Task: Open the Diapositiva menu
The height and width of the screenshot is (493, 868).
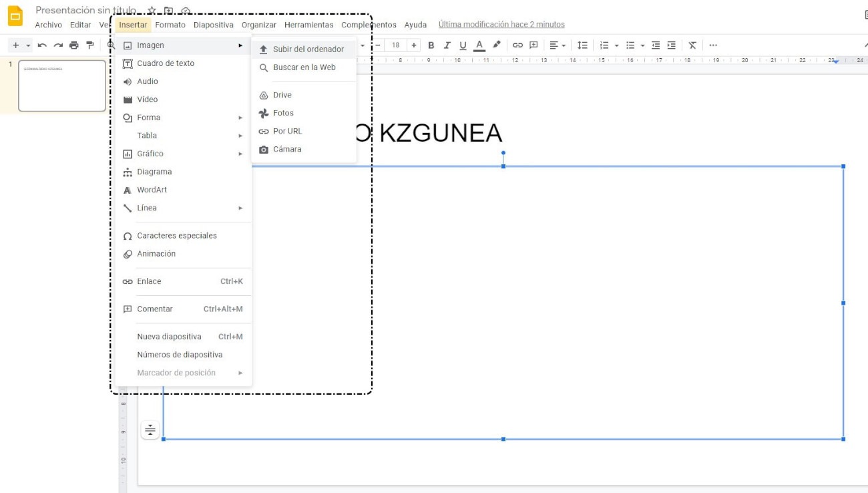Action: (x=214, y=25)
